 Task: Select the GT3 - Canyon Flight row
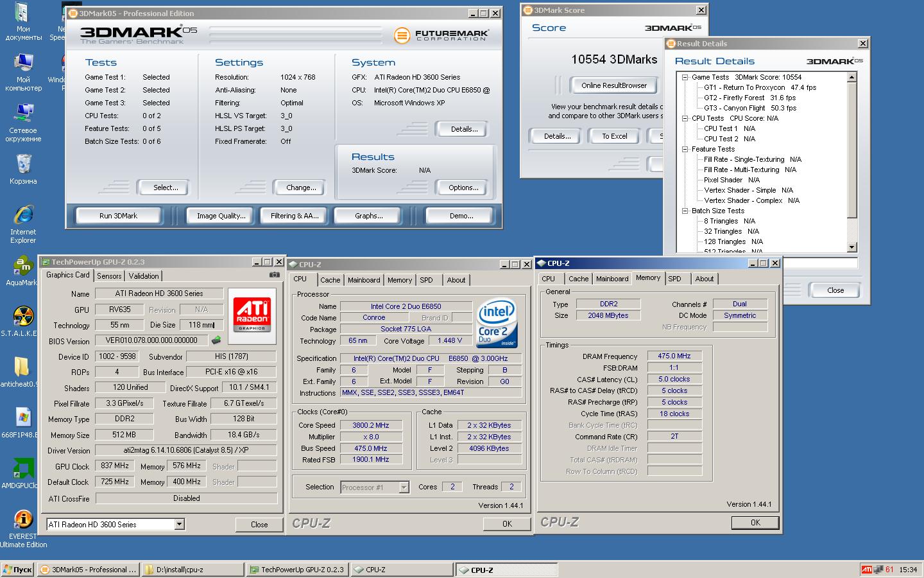click(x=749, y=108)
